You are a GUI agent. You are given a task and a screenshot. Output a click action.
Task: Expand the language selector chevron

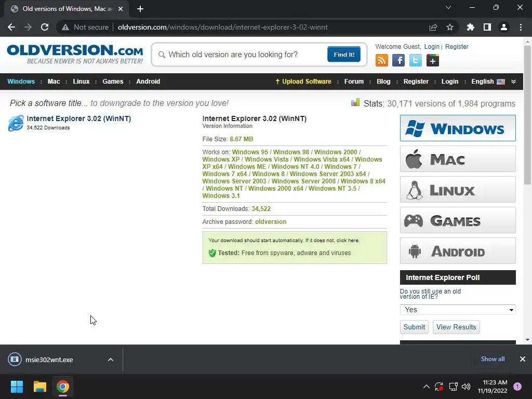(x=513, y=82)
